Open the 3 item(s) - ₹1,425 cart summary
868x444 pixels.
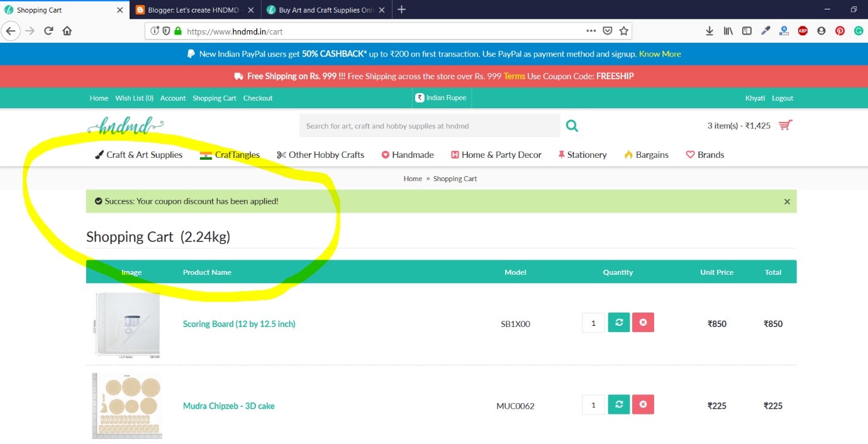click(739, 126)
